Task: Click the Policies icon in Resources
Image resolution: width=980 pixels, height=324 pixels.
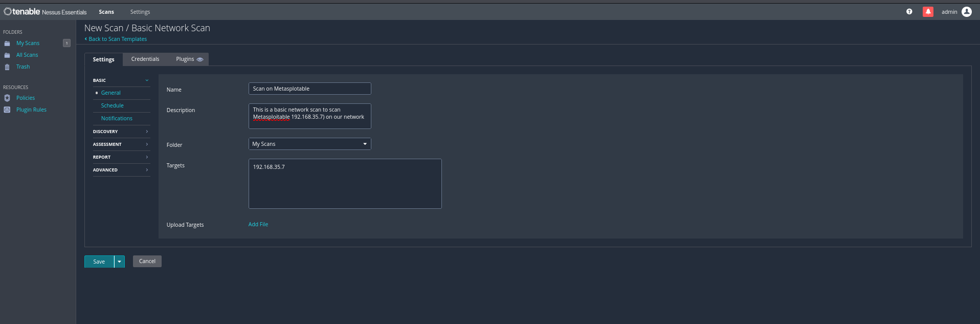Action: click(x=7, y=98)
